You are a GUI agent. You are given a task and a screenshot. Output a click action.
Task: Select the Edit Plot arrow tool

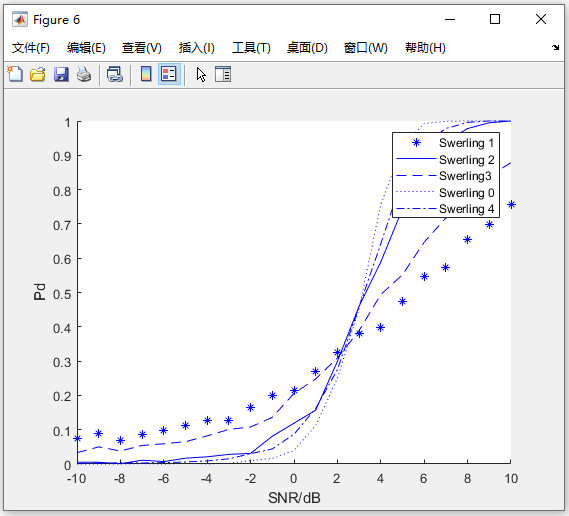click(x=201, y=75)
